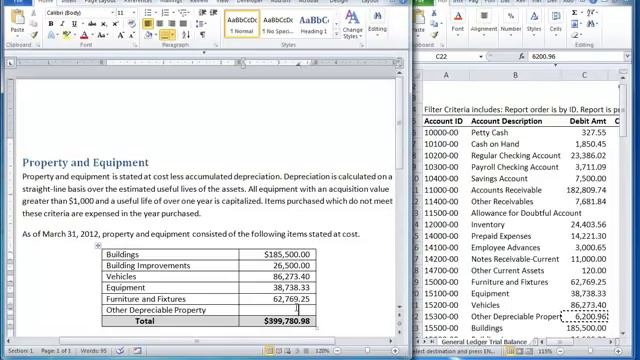Click Sort & Filter icon in Excel

coord(591,13)
